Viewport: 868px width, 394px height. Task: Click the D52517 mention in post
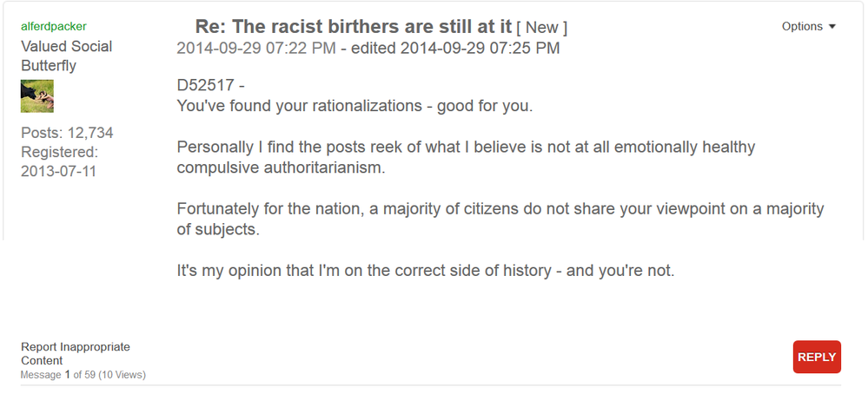click(x=206, y=86)
